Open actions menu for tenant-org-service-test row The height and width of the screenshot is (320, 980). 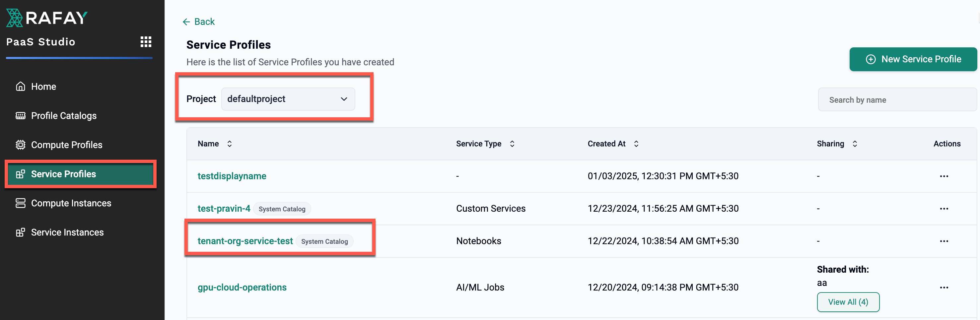(944, 241)
